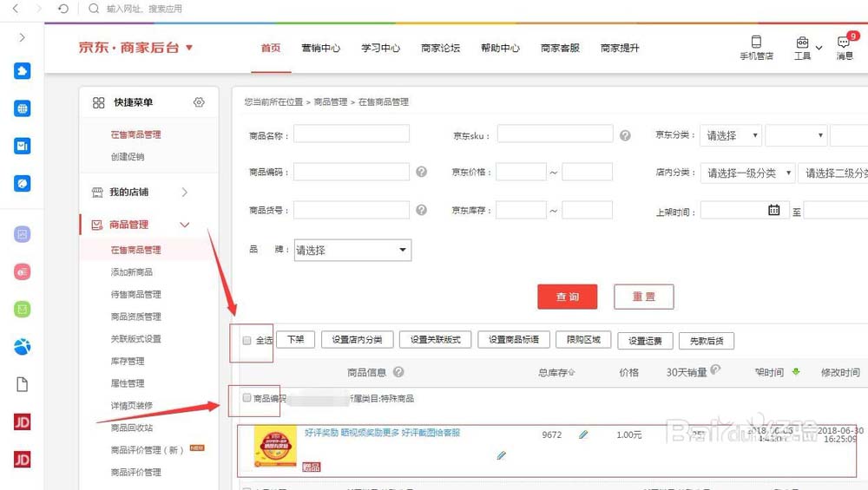Viewport: 868px width, 490px height.
Task: Focus the 商品名称 input field
Action: tap(352, 134)
